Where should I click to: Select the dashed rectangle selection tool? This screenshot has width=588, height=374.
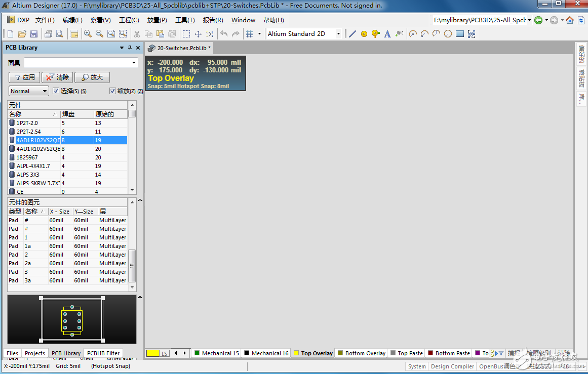186,34
